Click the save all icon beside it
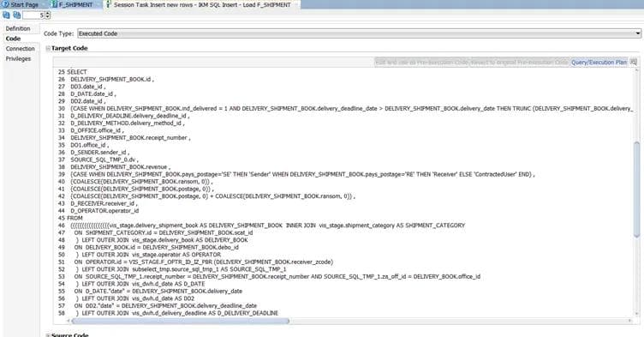Viewport: 644px width, 337px height. (x=17, y=15)
